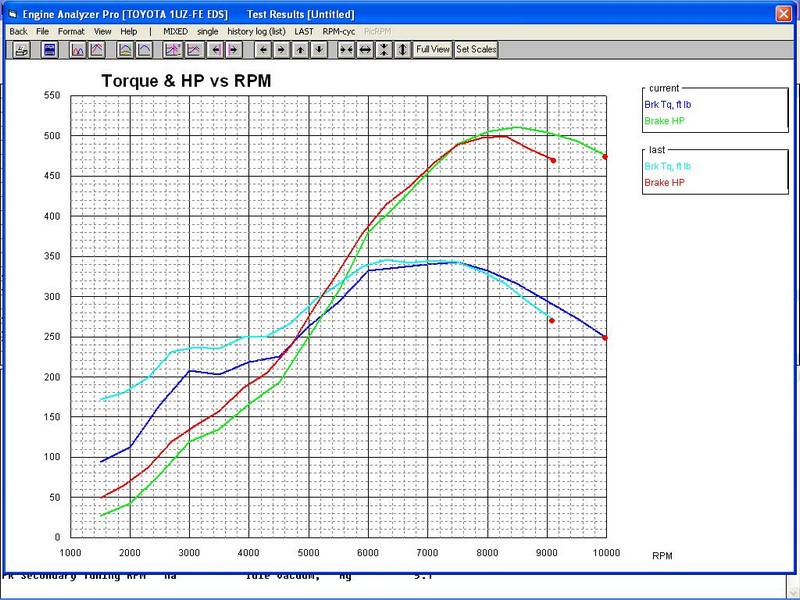
Task: Click the red endpoint of the green Brake HP curve
Action: [605, 157]
